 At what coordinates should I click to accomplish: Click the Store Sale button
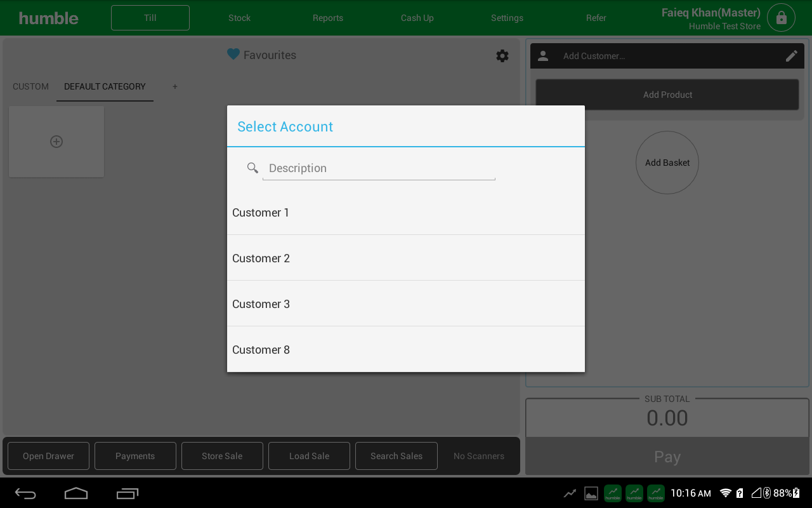[222, 456]
